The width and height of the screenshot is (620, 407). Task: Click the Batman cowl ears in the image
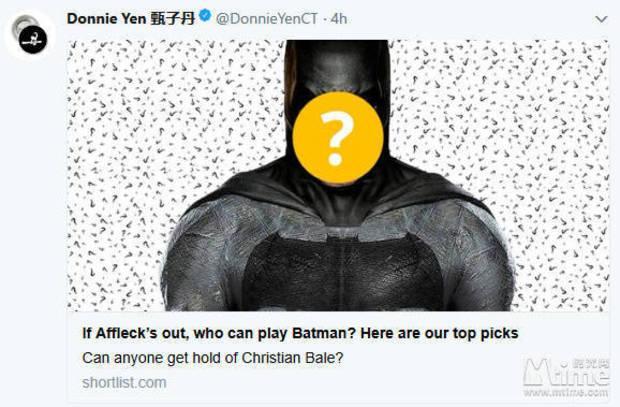[337, 65]
